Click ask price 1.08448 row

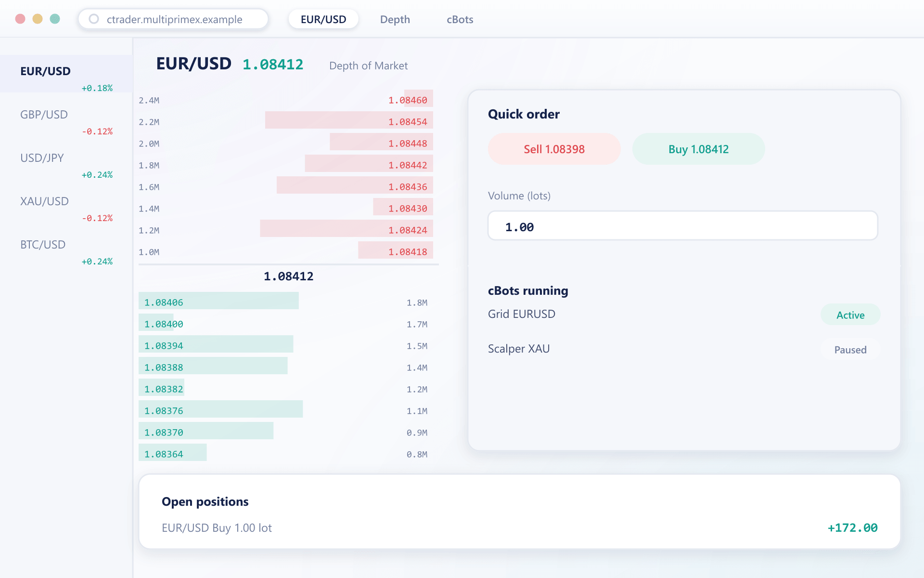286,142
